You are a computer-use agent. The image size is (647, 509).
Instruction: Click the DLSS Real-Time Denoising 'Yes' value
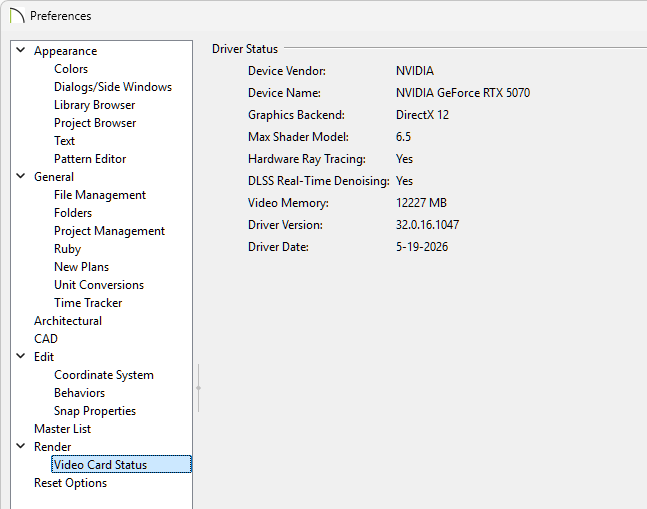404,181
